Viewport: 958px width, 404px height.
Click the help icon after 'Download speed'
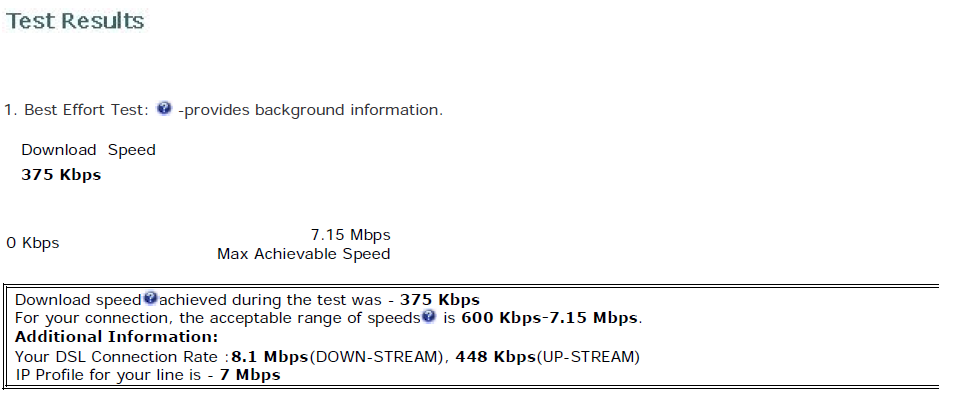(150, 298)
